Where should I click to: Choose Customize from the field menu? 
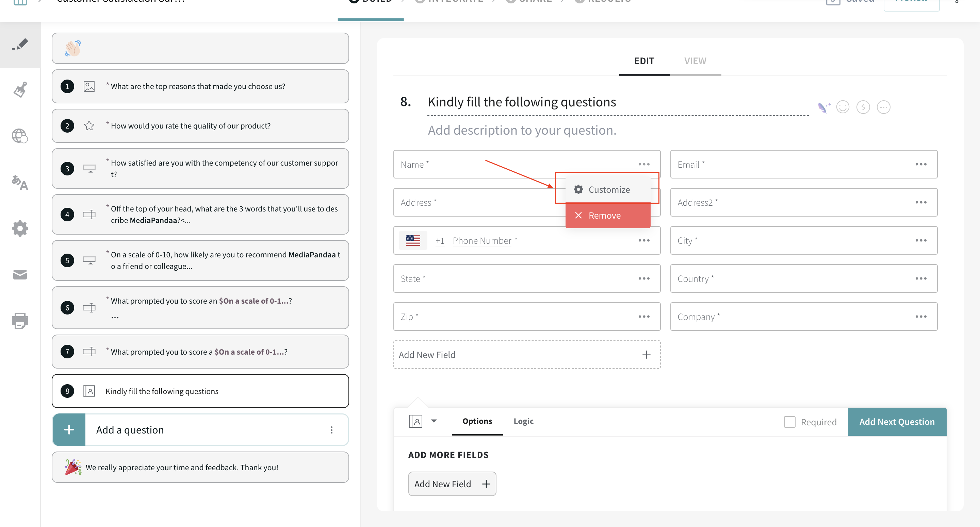click(x=608, y=189)
